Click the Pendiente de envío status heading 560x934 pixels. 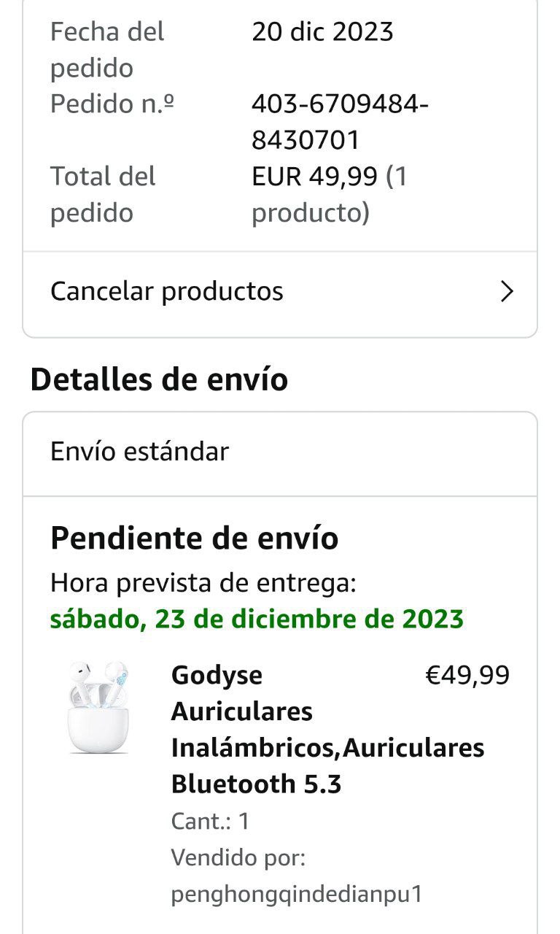(x=194, y=539)
